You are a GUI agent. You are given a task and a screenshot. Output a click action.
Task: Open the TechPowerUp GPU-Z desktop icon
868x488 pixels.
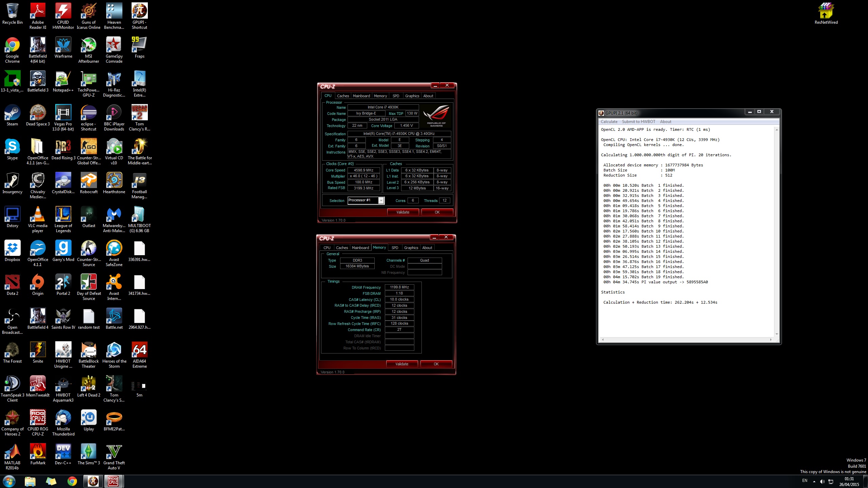[88, 84]
